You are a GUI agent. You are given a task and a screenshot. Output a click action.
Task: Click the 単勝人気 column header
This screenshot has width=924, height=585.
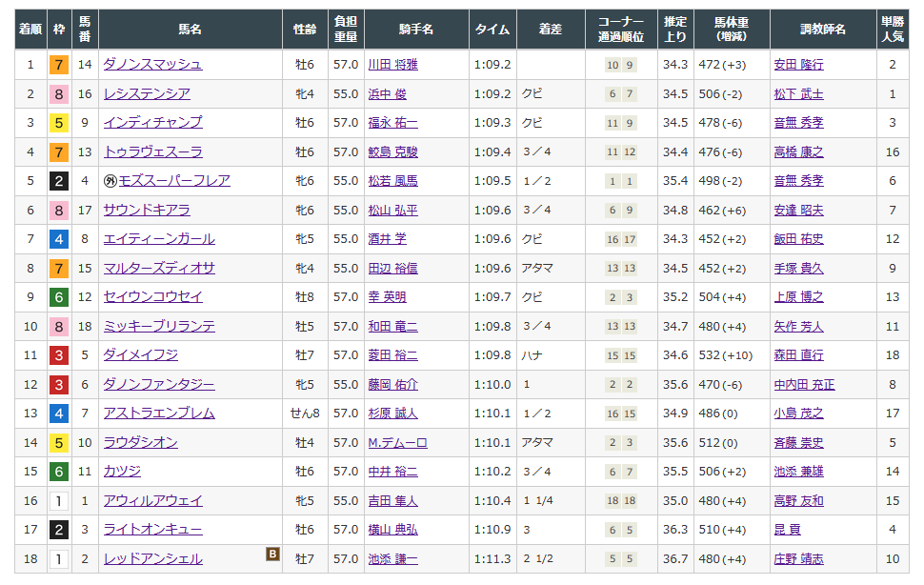click(893, 29)
